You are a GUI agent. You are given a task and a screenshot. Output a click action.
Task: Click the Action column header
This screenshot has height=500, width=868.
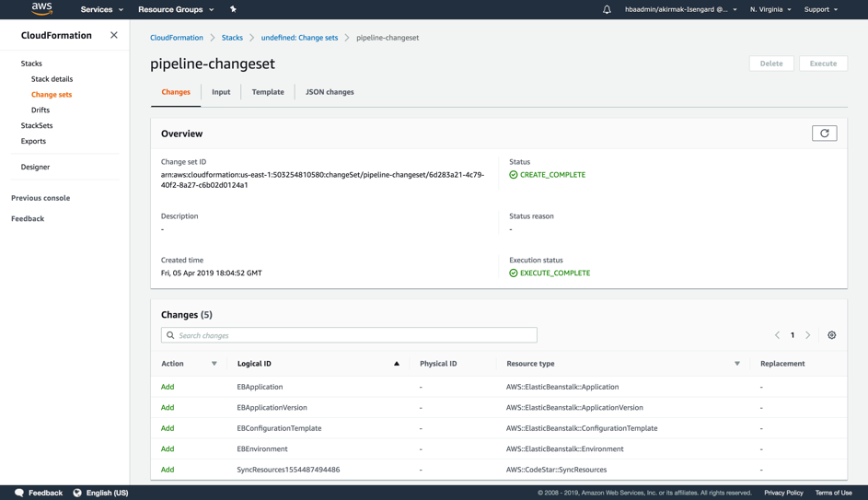(172, 364)
